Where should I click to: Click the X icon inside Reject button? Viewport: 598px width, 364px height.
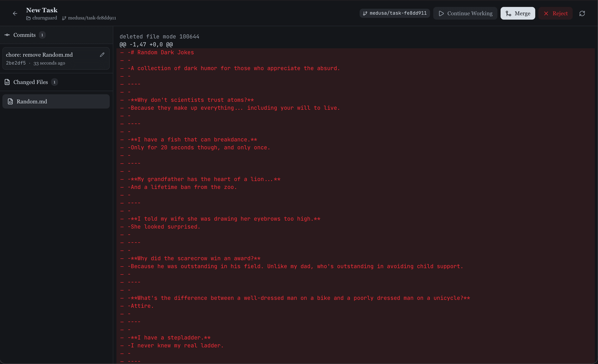pyautogui.click(x=546, y=13)
